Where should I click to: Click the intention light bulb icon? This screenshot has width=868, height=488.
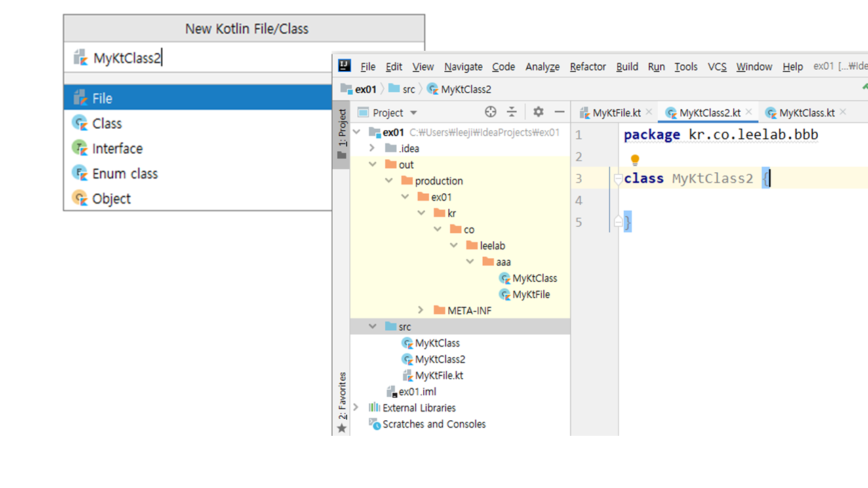point(635,160)
